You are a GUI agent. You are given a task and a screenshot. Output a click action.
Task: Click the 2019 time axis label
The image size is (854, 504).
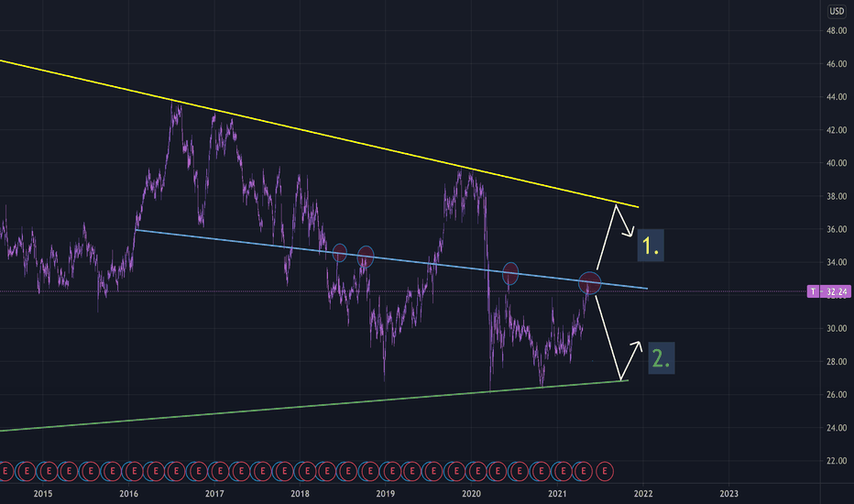(386, 494)
